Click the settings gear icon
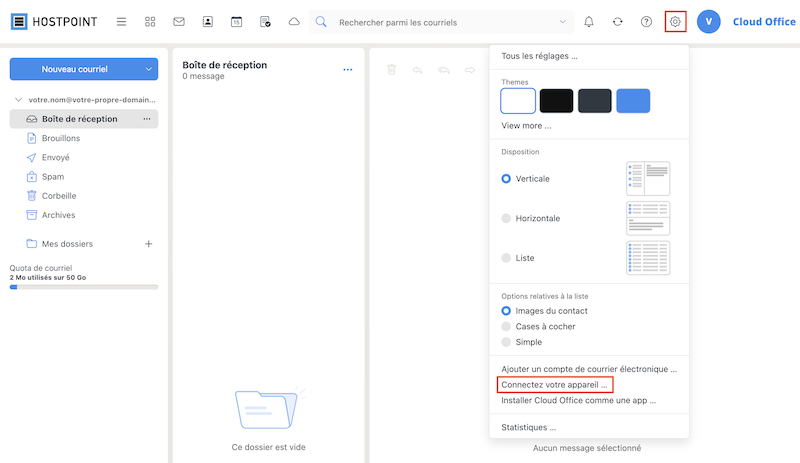This screenshot has width=800, height=463. pos(675,22)
